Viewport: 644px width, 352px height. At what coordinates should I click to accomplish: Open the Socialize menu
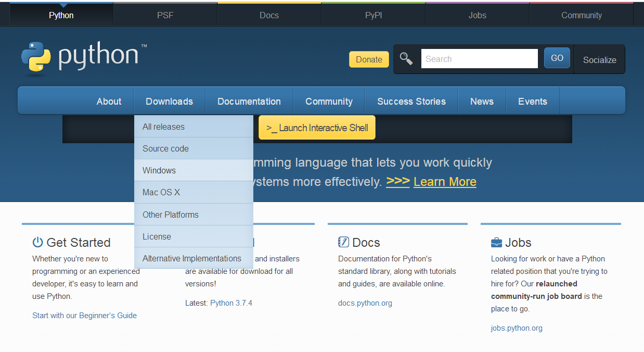(x=600, y=59)
